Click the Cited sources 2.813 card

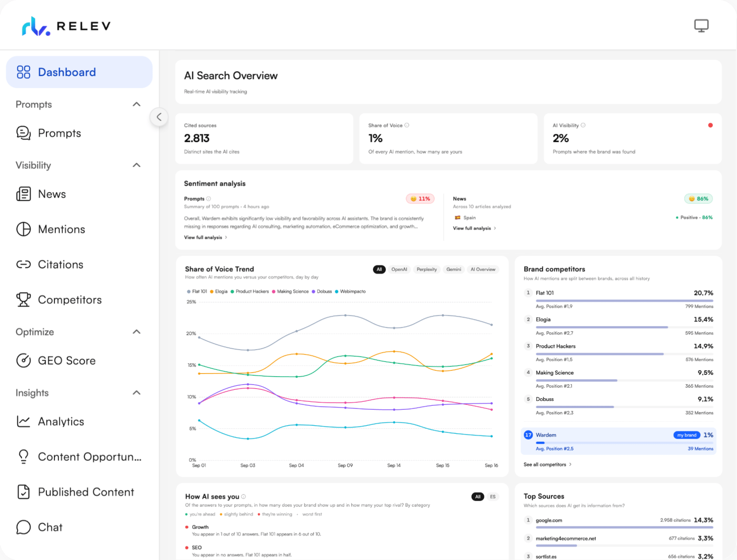click(x=264, y=139)
